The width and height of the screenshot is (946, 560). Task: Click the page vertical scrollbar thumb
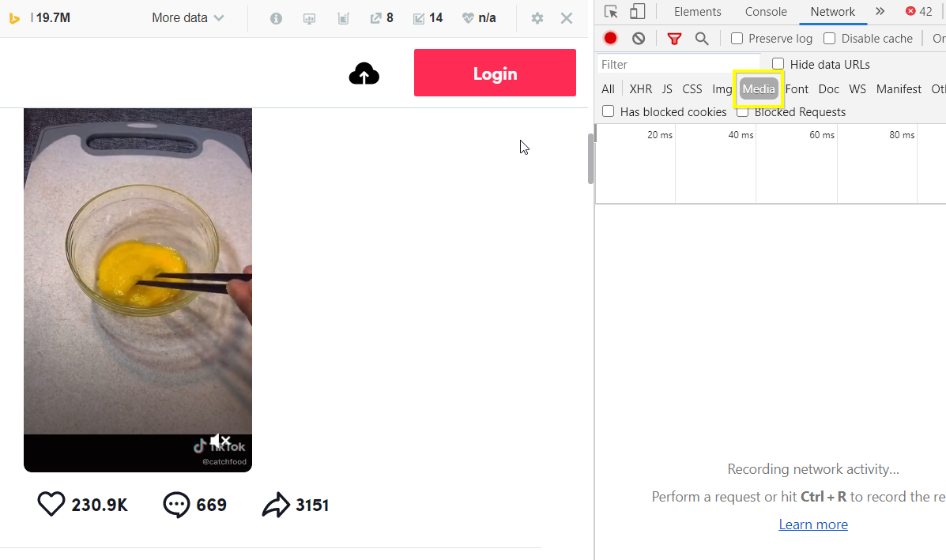point(590,159)
